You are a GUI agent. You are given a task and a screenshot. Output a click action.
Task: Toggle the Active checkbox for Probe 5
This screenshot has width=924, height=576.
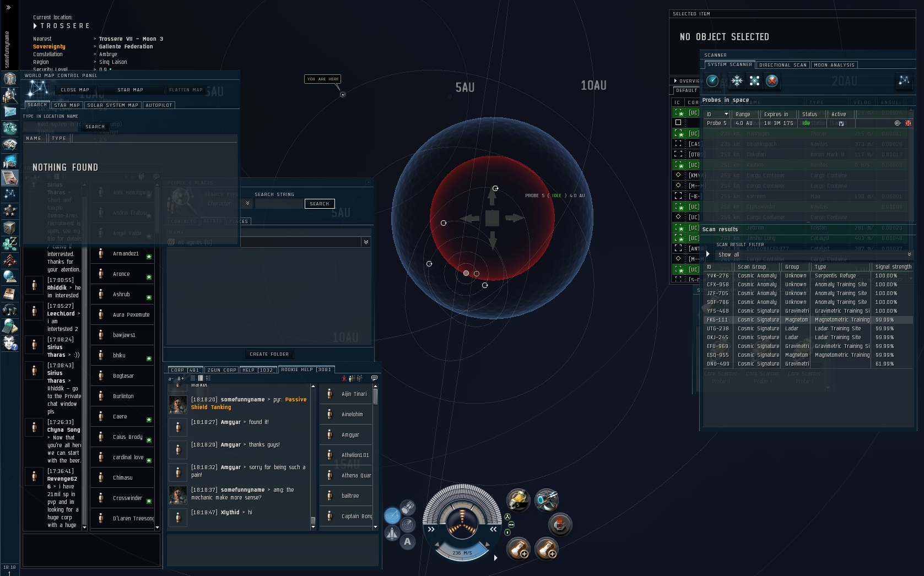[x=841, y=123]
